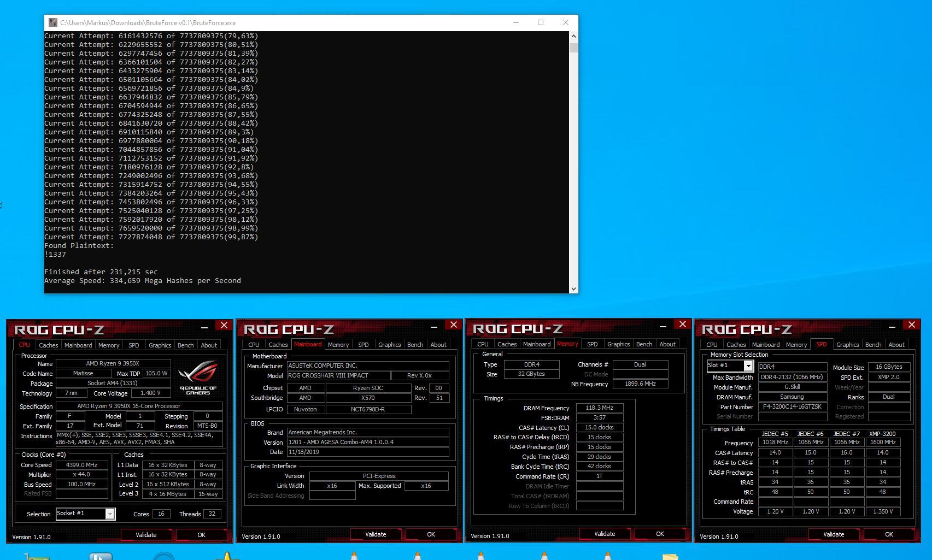Click Validate in SPD window

coord(834,534)
